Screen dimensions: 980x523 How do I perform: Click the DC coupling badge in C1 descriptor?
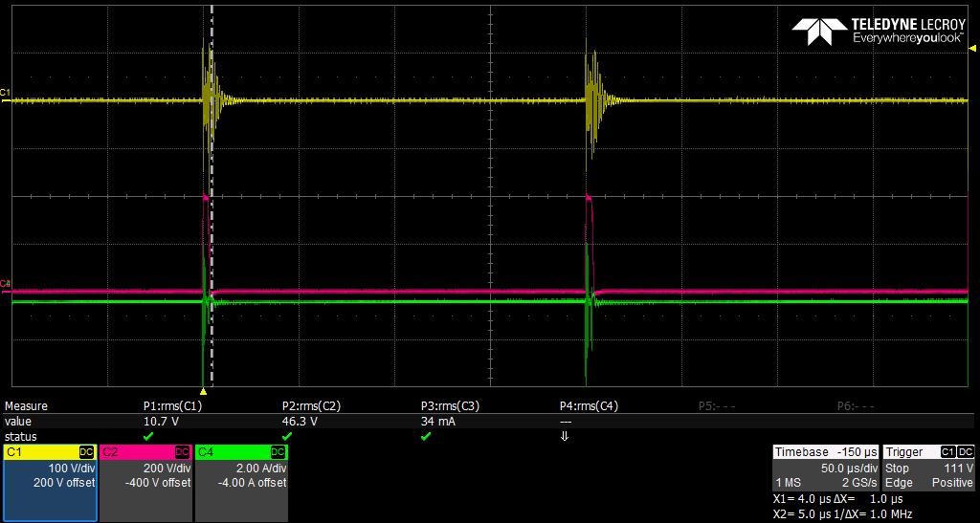pos(86,452)
